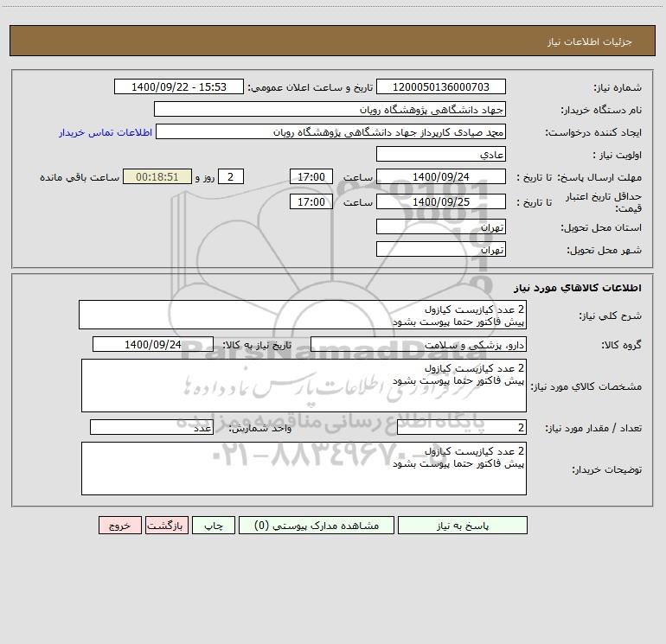This screenshot has height=644, width=666.
Task: Click the label 'تاریخ و ساعت اعلان عمومی:'
Action: (x=311, y=88)
